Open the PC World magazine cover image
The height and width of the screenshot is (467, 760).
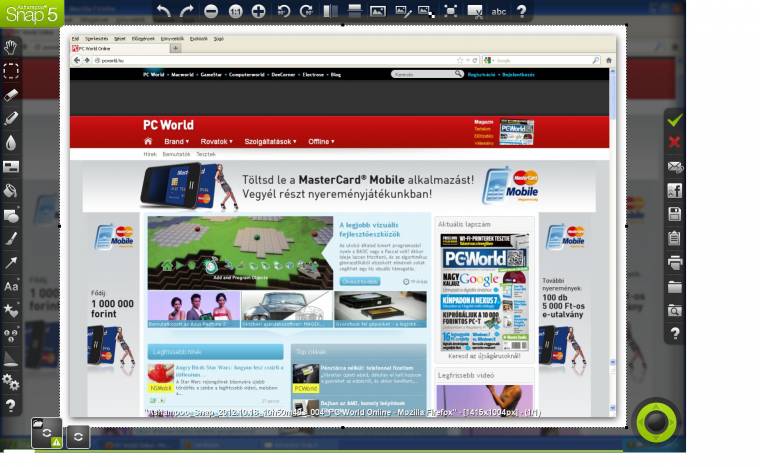tap(484, 292)
